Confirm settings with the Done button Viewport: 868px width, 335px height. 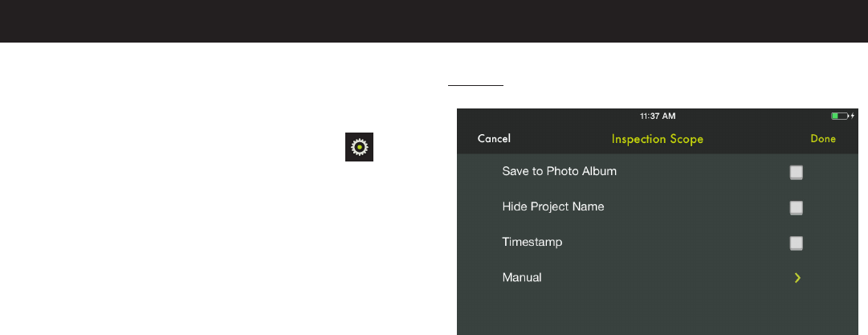point(823,138)
